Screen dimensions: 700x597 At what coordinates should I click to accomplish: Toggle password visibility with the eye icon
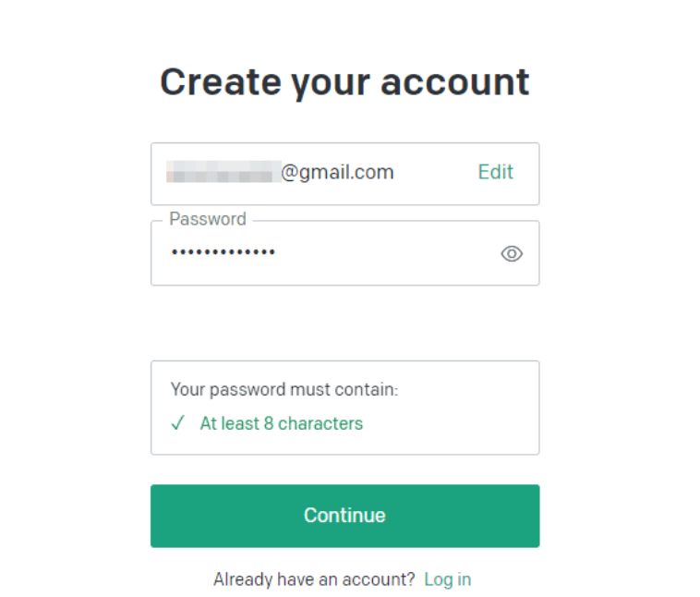pos(512,253)
